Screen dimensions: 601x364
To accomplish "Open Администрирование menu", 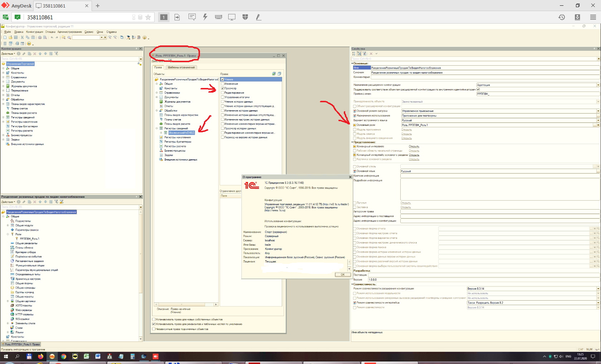I will pyautogui.click(x=70, y=32).
